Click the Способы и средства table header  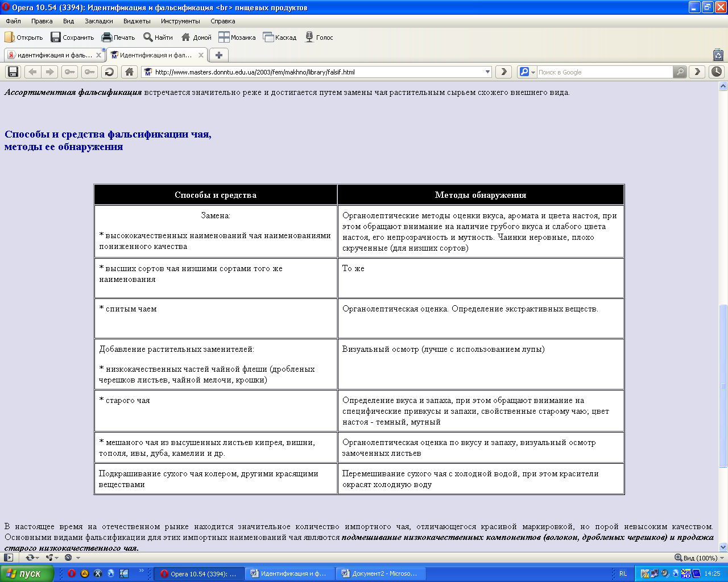click(x=216, y=195)
